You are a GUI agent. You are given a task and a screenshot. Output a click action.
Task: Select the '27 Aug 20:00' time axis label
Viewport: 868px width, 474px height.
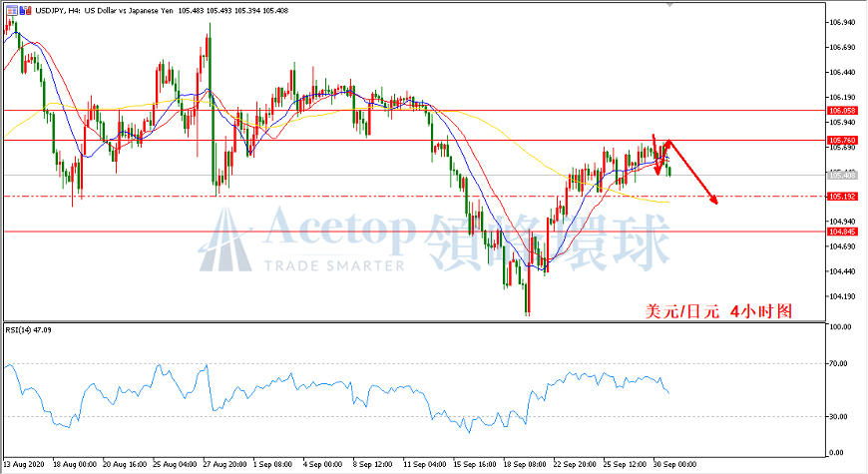click(224, 464)
